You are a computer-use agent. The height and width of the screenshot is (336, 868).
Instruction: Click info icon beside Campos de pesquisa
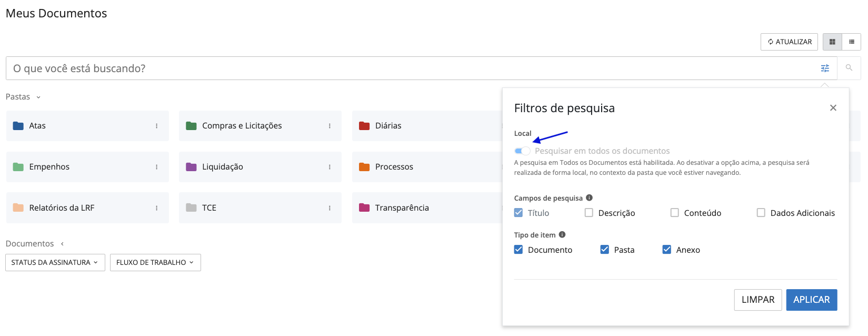pos(589,198)
